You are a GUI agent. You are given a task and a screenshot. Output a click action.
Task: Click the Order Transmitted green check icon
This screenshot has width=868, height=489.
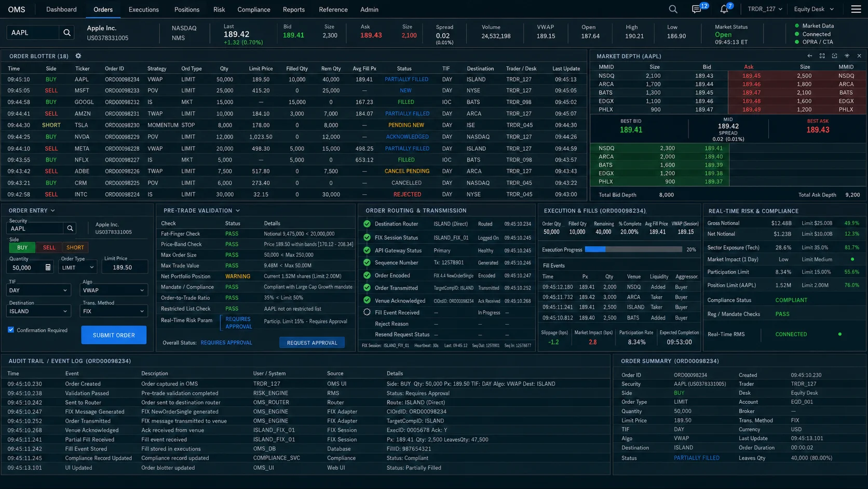[367, 288]
